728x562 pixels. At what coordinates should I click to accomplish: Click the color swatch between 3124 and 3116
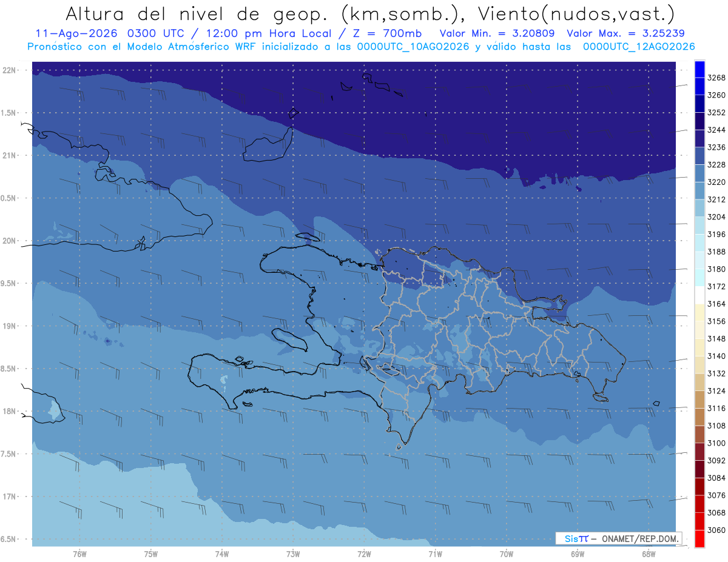coord(699,400)
